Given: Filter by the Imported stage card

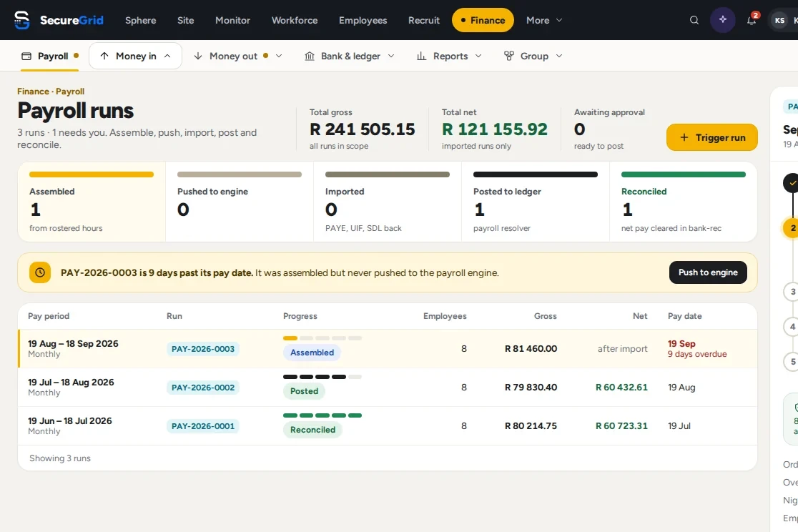Looking at the screenshot, I should 388,202.
